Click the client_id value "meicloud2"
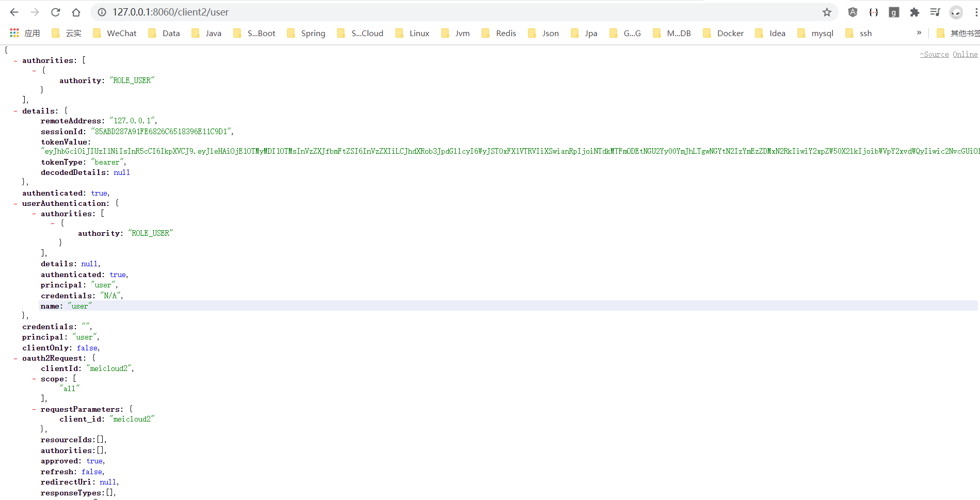This screenshot has height=500, width=980. pyautogui.click(x=132, y=419)
